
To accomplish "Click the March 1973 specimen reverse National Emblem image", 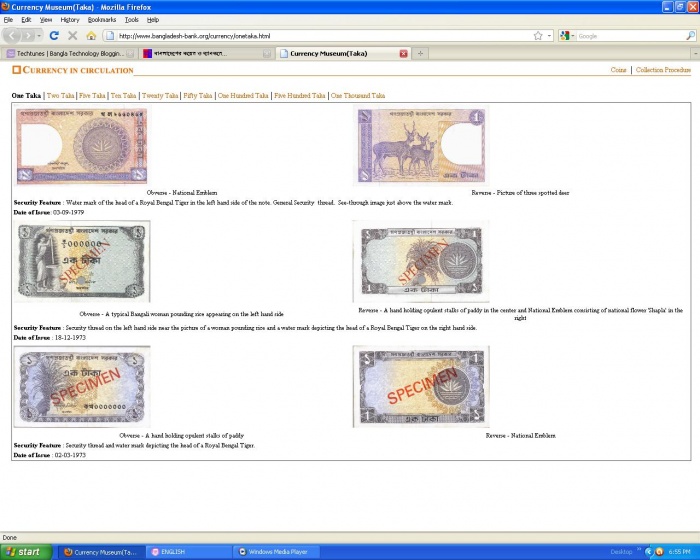I will coord(421,386).
